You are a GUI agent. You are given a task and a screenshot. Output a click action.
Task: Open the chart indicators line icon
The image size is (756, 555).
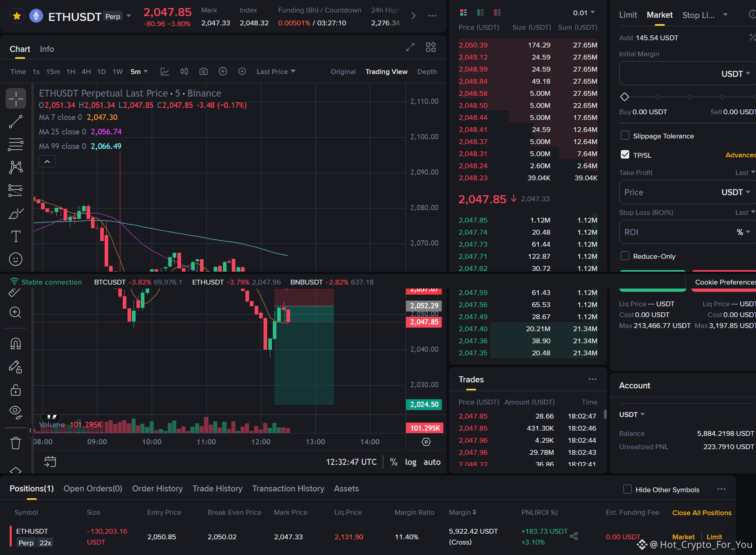(x=165, y=72)
